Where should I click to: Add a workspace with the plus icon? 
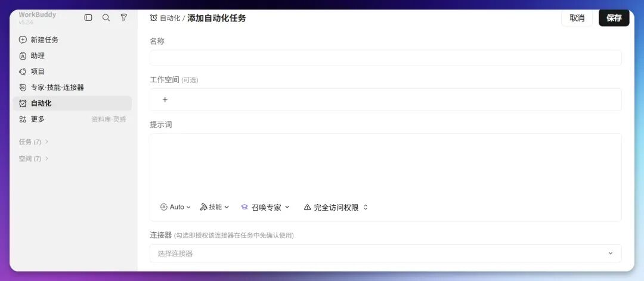(x=165, y=100)
